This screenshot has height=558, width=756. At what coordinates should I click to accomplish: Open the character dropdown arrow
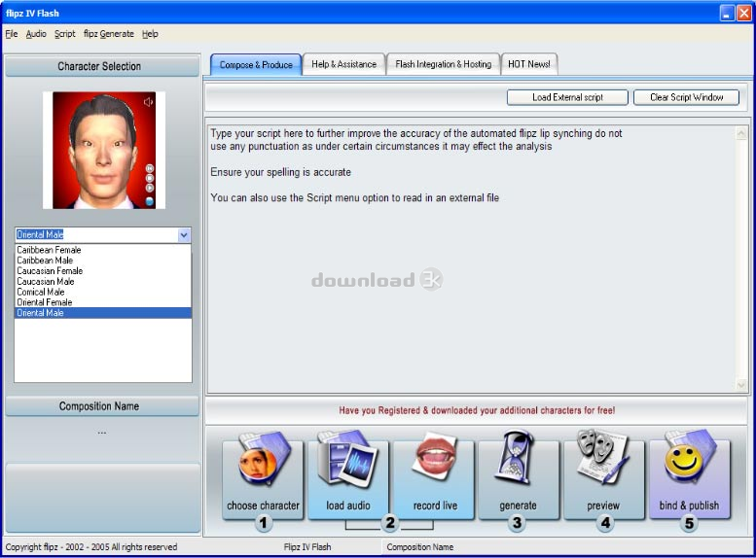[x=184, y=235]
